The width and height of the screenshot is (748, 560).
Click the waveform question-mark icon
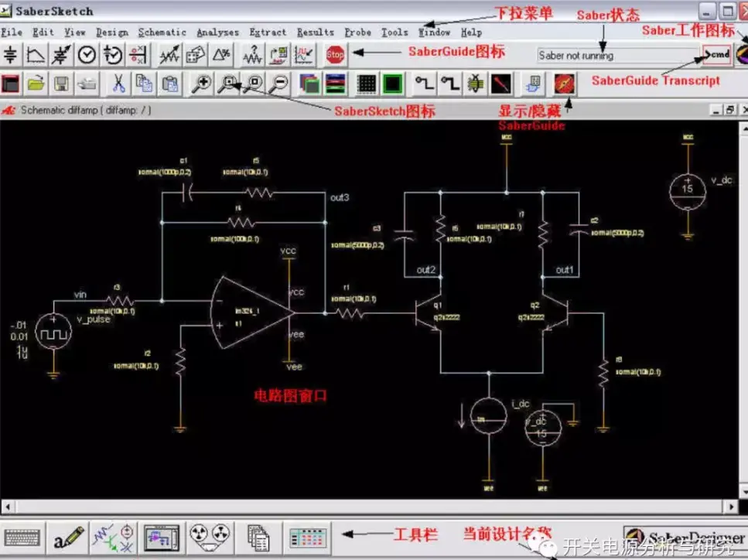coord(253,56)
